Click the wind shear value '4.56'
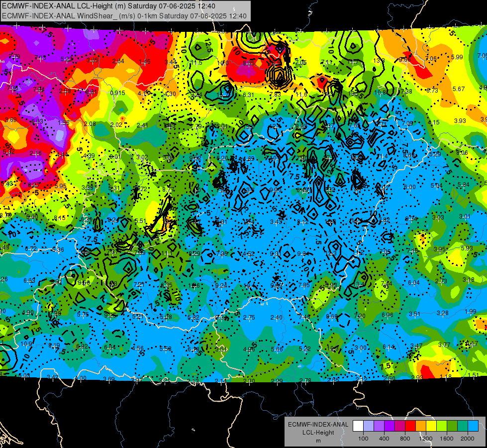Image resolution: width=487 pixels, height=448 pixels. (x=138, y=348)
